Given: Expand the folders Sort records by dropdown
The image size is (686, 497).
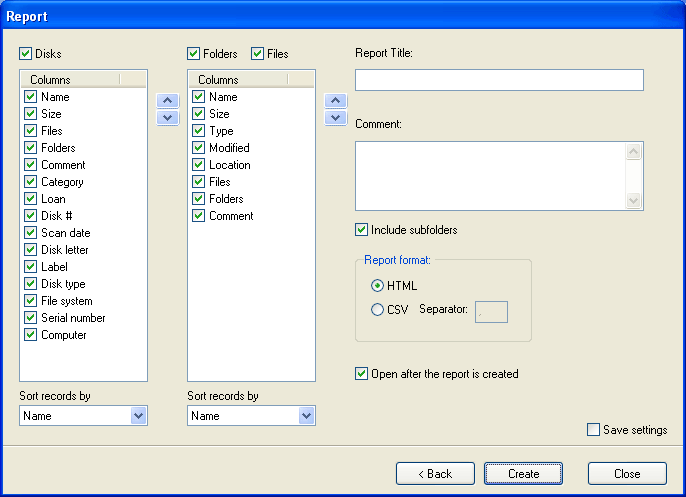Looking at the screenshot, I should click(306, 416).
